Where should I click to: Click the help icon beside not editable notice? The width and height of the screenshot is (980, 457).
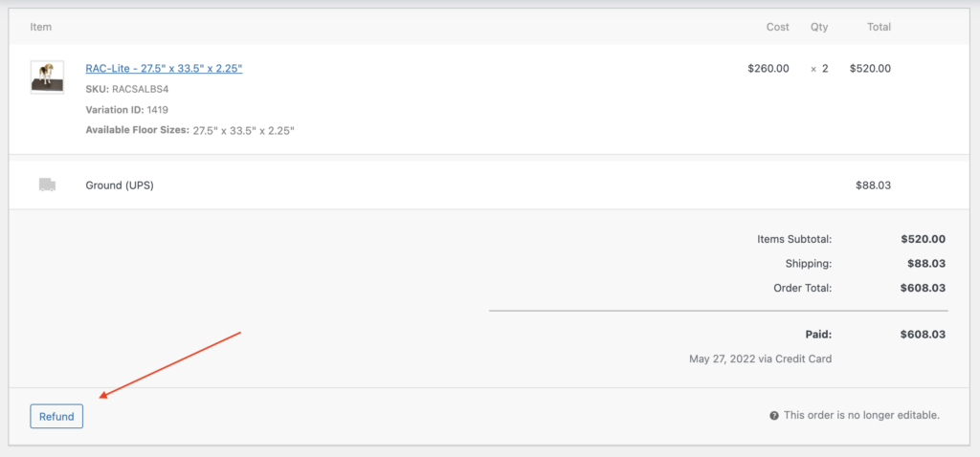pos(774,415)
